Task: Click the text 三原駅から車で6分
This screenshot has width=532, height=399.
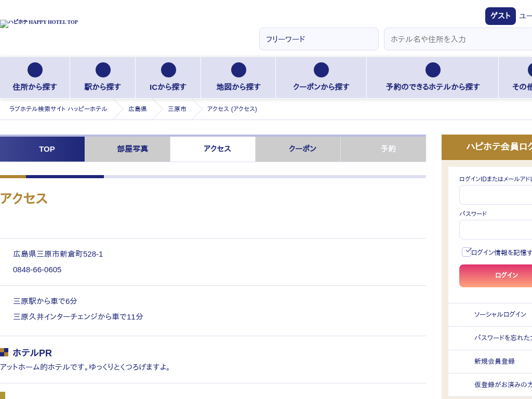Action: (45, 301)
